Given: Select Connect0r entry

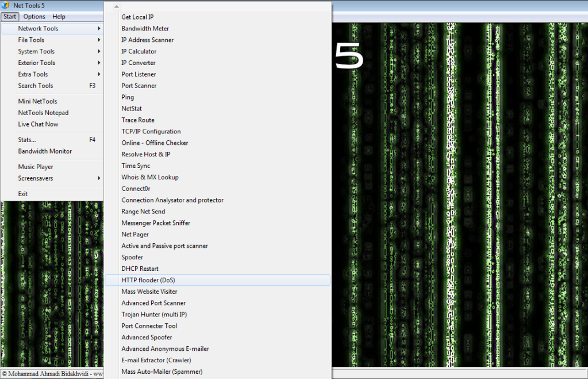Looking at the screenshot, I should tap(217, 189).
